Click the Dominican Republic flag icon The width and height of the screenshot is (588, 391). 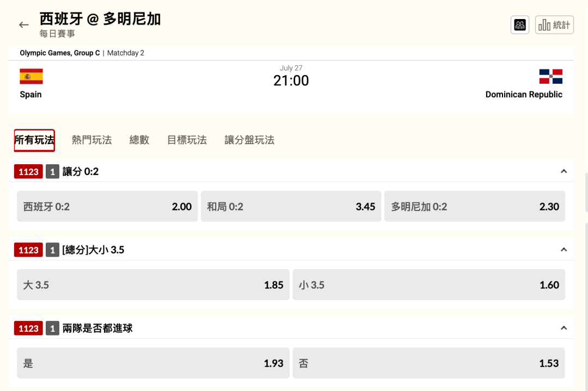pos(550,77)
